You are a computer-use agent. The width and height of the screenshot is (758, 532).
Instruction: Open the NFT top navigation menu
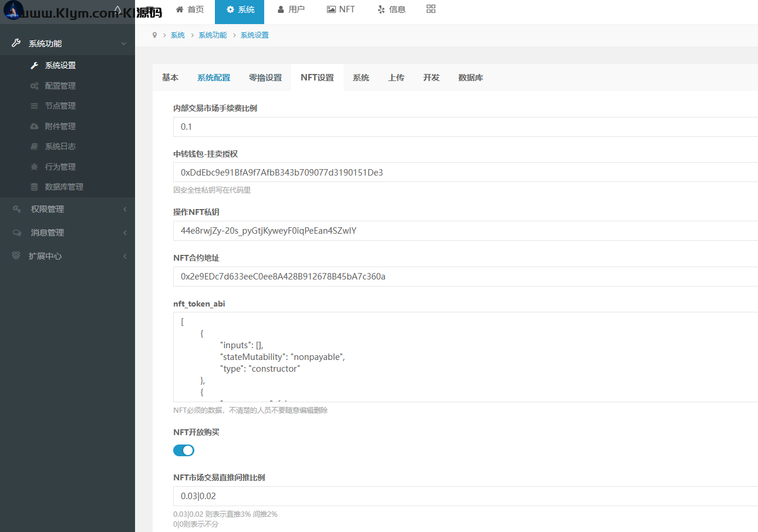click(x=341, y=9)
